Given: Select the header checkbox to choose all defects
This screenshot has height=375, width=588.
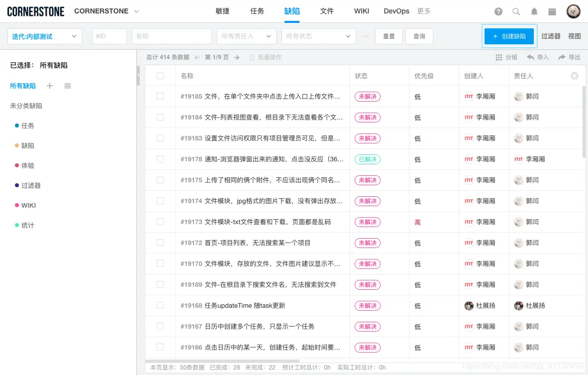Looking at the screenshot, I should pyautogui.click(x=161, y=75).
